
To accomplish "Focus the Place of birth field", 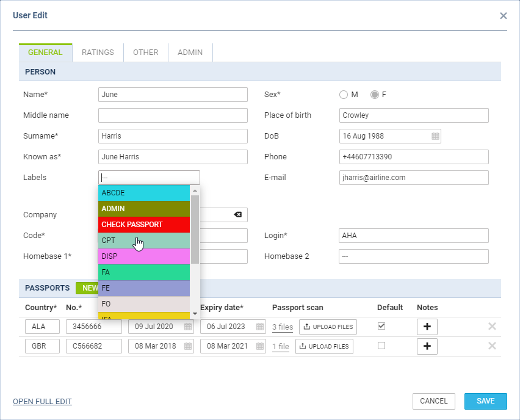I will (x=414, y=115).
